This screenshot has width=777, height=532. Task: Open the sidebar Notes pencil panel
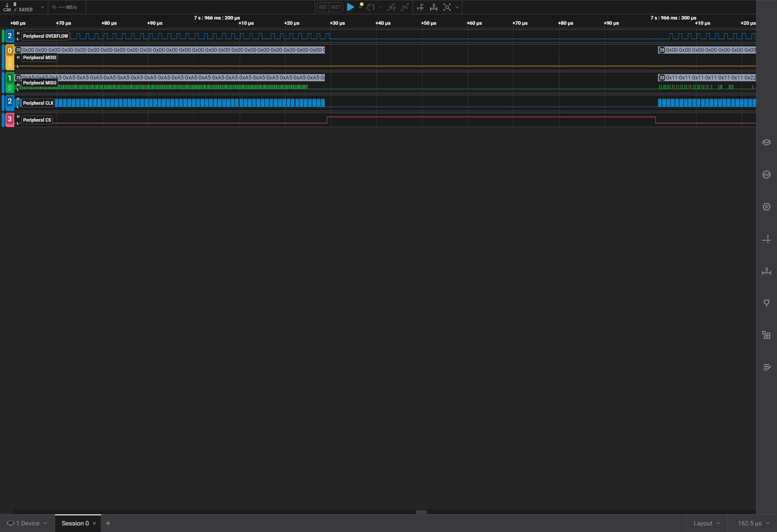pyautogui.click(x=766, y=367)
